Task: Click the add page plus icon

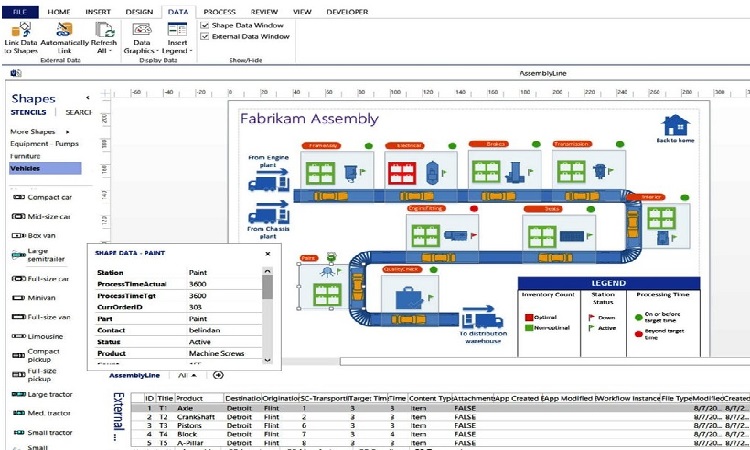Action: coord(218,375)
